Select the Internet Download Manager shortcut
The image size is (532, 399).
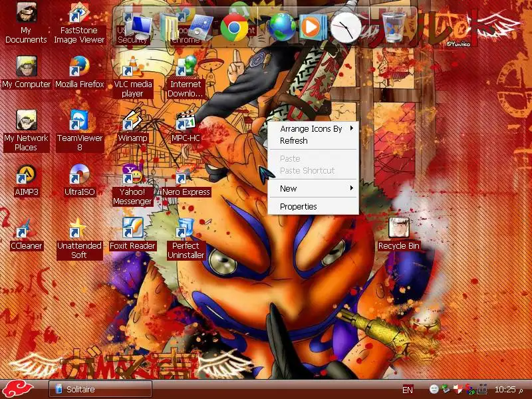186,77
